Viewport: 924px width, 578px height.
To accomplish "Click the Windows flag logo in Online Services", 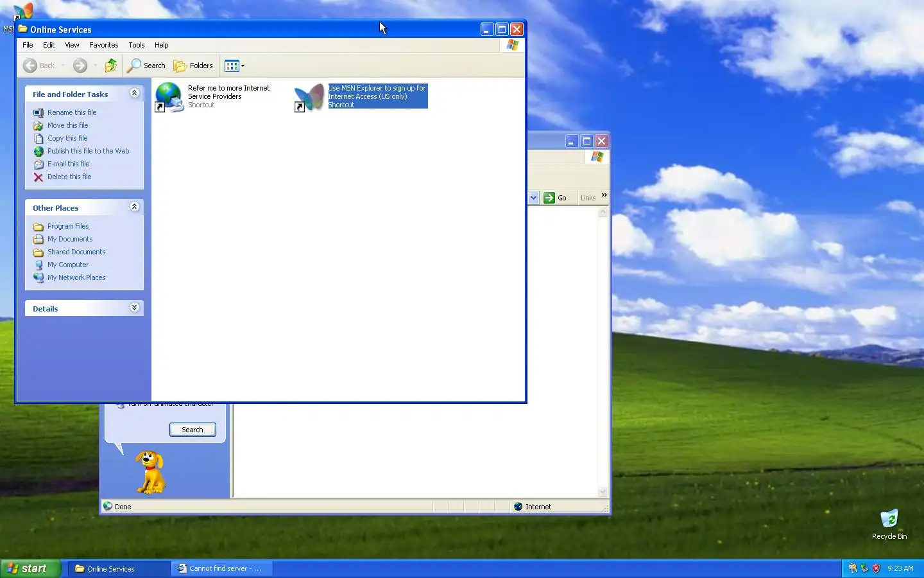I will coord(512,45).
